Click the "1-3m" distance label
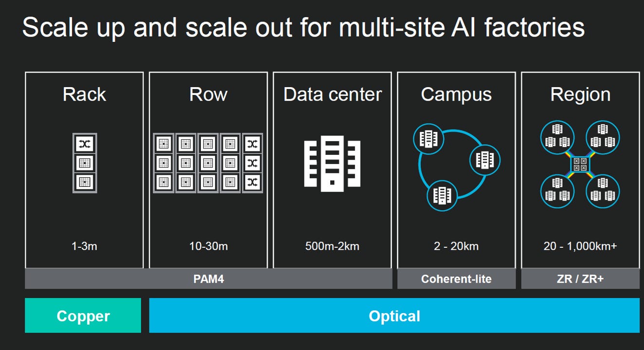Viewport: 644px width, 350px height. (x=84, y=246)
